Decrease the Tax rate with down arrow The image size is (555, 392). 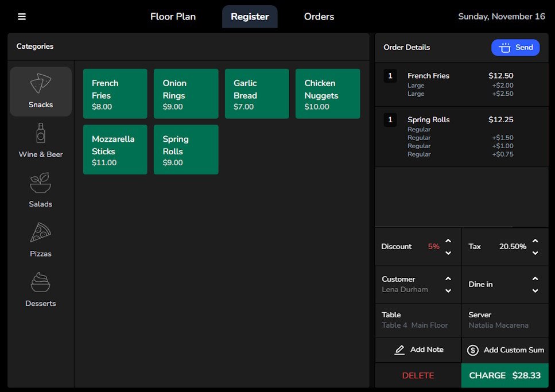tap(535, 253)
